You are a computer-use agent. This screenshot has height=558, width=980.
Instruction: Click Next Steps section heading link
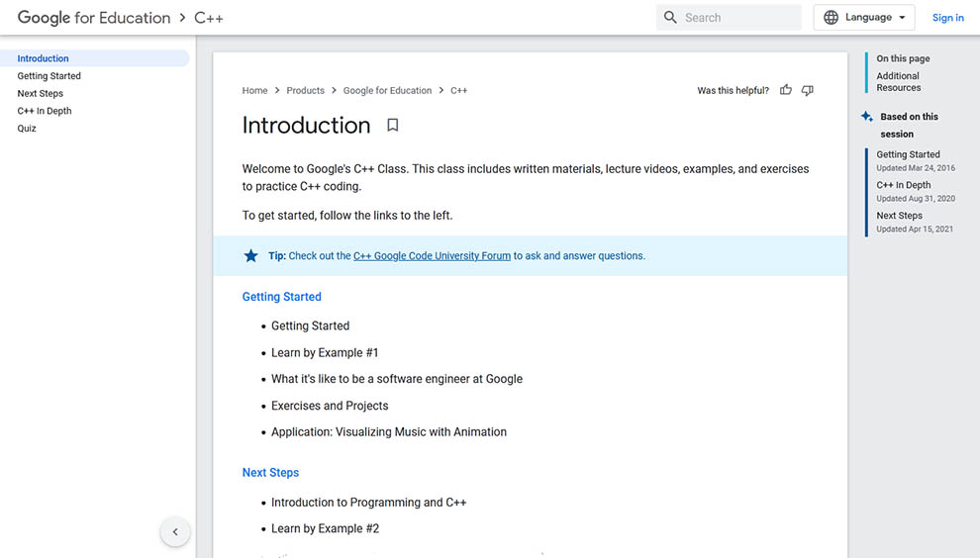pos(270,472)
